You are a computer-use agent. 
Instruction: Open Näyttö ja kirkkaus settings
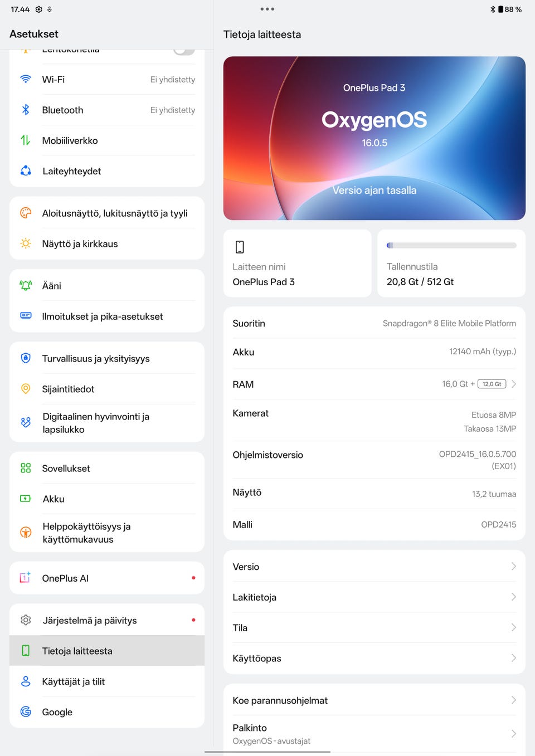[x=107, y=243]
